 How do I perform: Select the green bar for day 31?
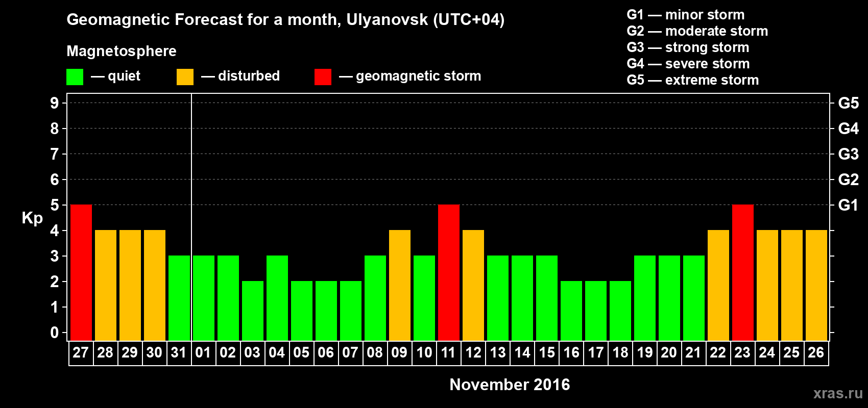pos(179,298)
